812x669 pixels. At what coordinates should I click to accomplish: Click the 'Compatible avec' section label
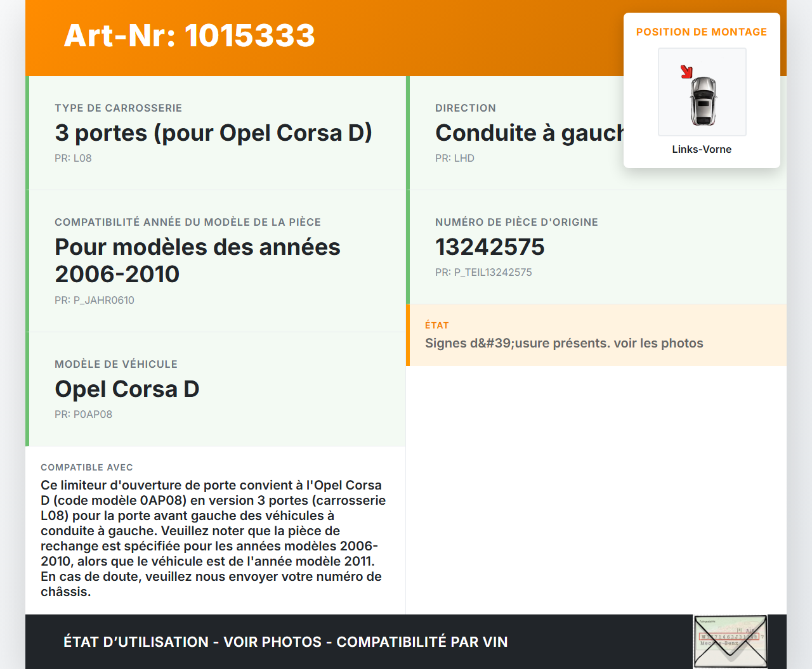coord(87,467)
